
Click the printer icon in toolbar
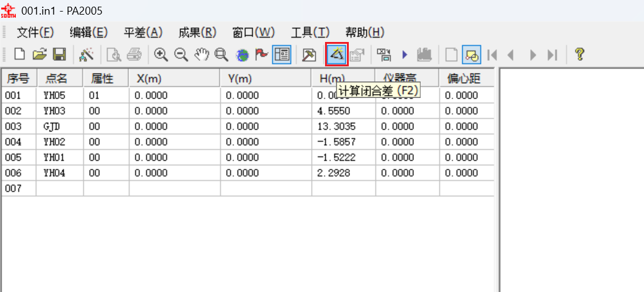coord(134,54)
